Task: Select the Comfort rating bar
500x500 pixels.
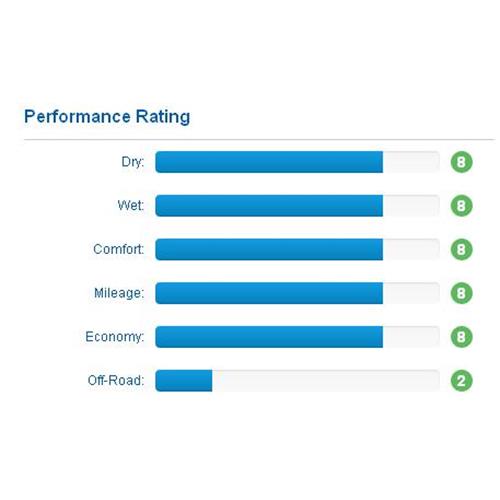Action: coord(297,249)
